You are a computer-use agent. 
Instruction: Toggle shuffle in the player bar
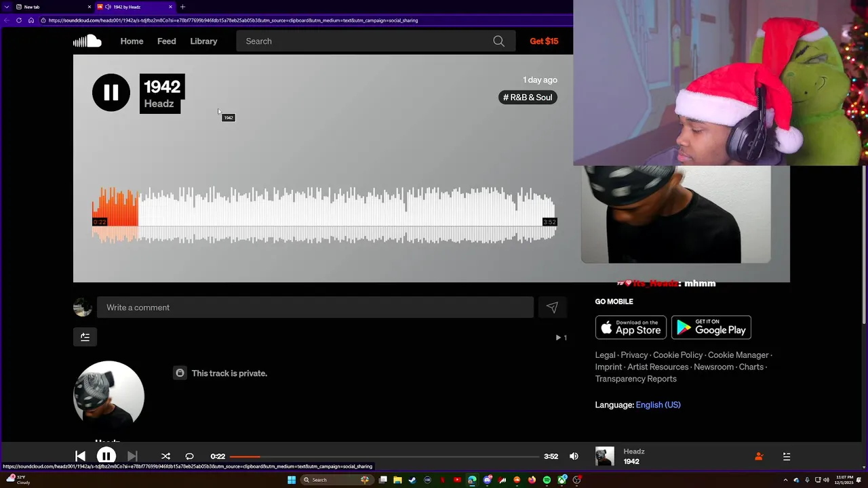pyautogui.click(x=165, y=456)
